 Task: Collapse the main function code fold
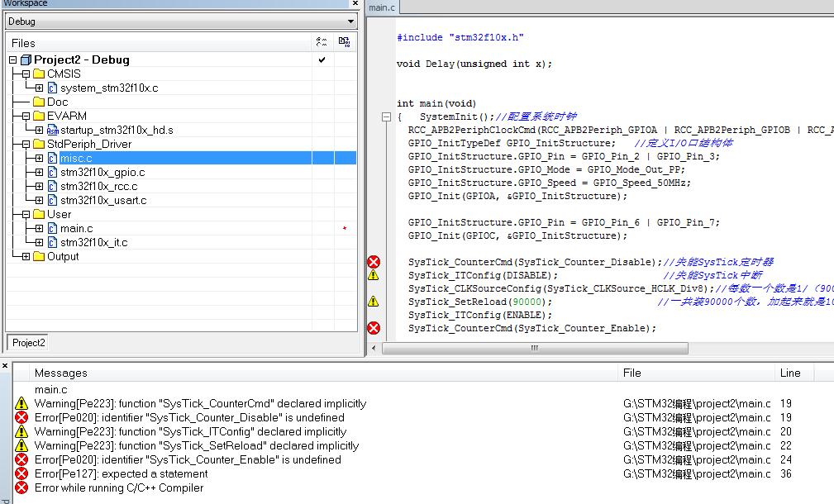pos(387,117)
